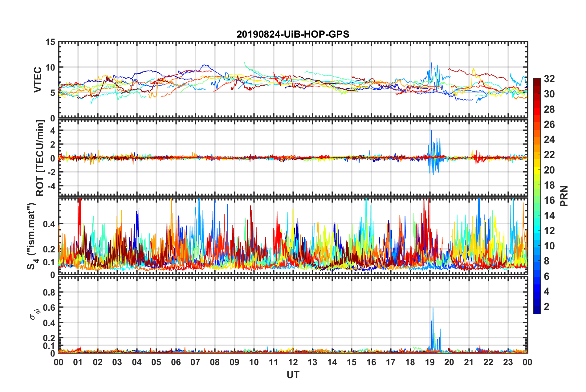The height and width of the screenshot is (392, 586).
Task: Click the plot title 20190824-UiB-HOP-GPS
Action: pyautogui.click(x=293, y=34)
